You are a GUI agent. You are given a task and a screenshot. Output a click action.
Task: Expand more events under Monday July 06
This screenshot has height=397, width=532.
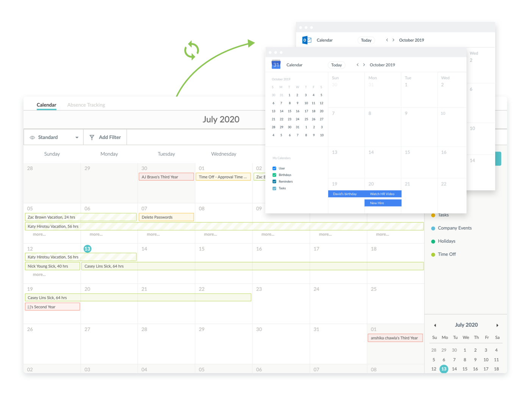coord(96,234)
